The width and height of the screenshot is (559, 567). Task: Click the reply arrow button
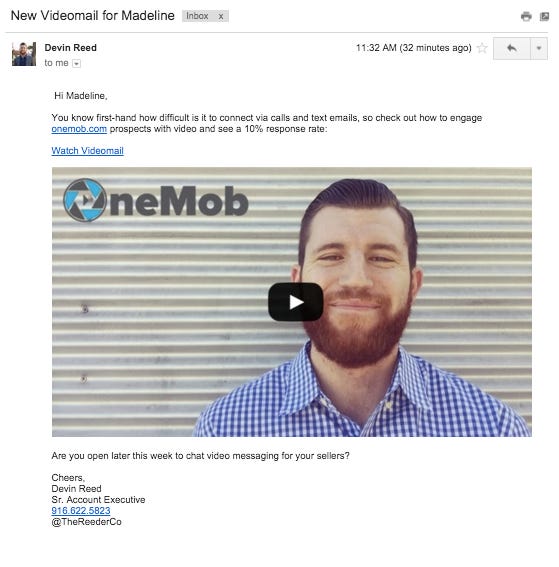512,48
